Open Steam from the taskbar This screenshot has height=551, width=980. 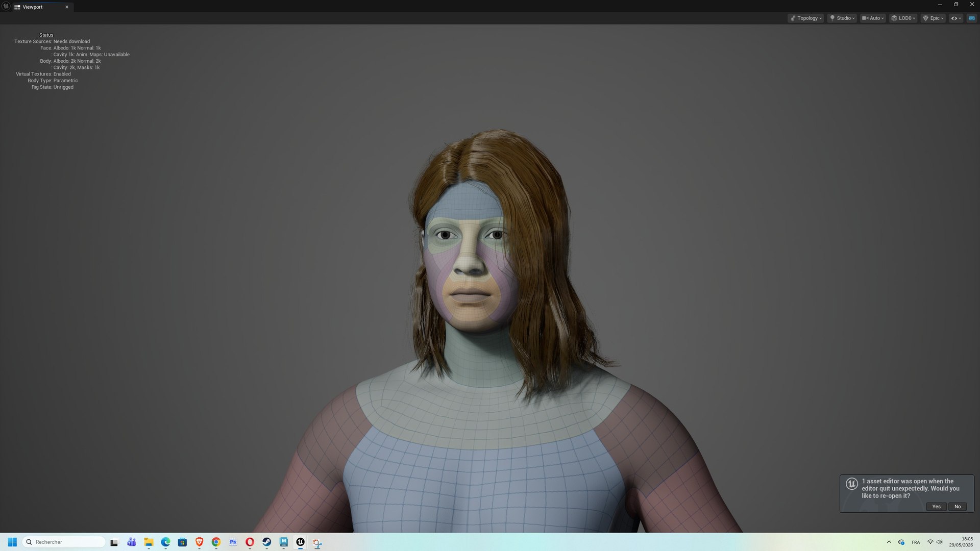266,542
